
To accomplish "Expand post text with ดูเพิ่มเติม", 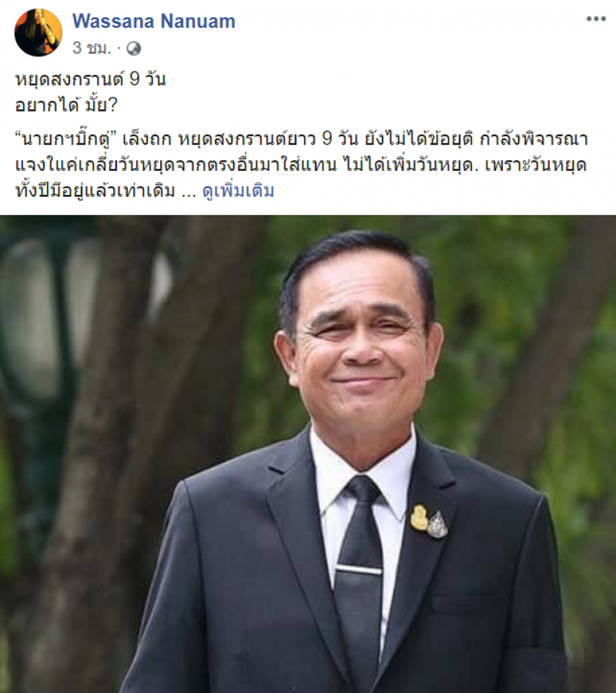I will point(238,191).
